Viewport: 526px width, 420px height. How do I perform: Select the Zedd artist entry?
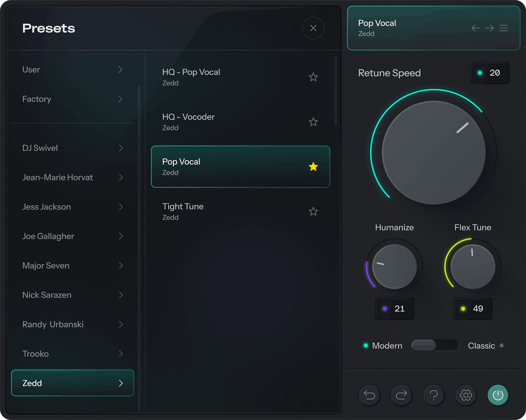pos(72,383)
